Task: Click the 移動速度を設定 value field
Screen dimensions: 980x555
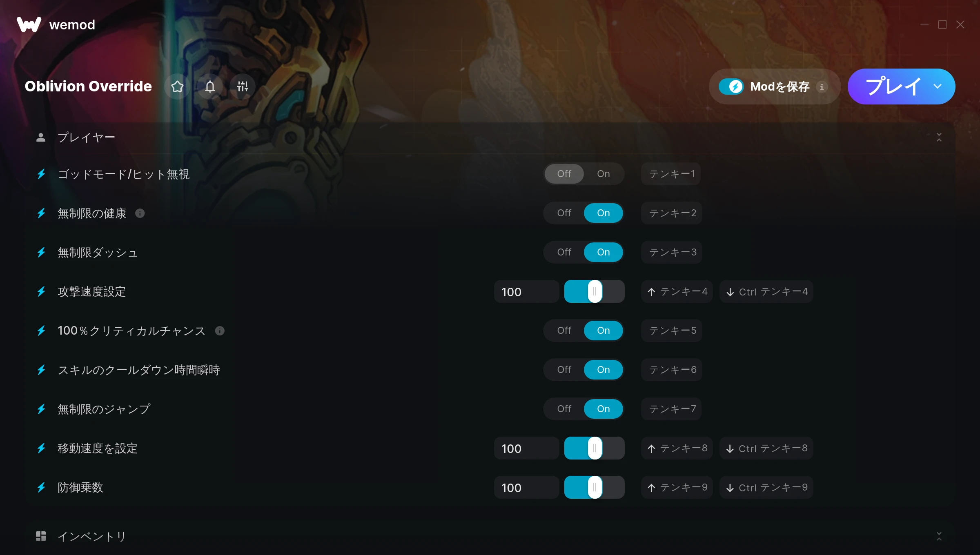Action: coord(526,448)
